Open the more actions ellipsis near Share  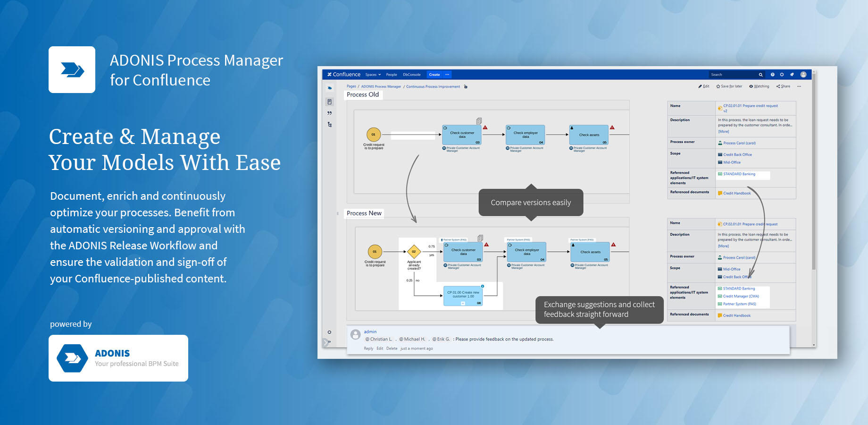point(799,86)
